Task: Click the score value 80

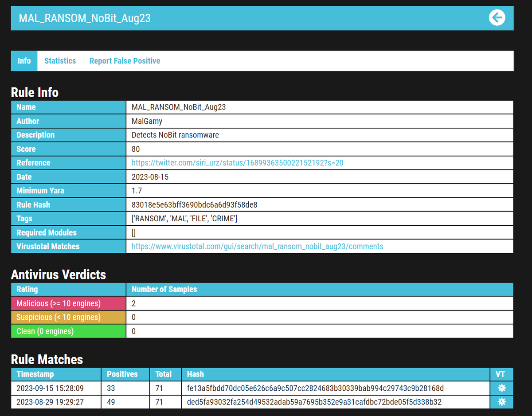Action: pos(136,149)
